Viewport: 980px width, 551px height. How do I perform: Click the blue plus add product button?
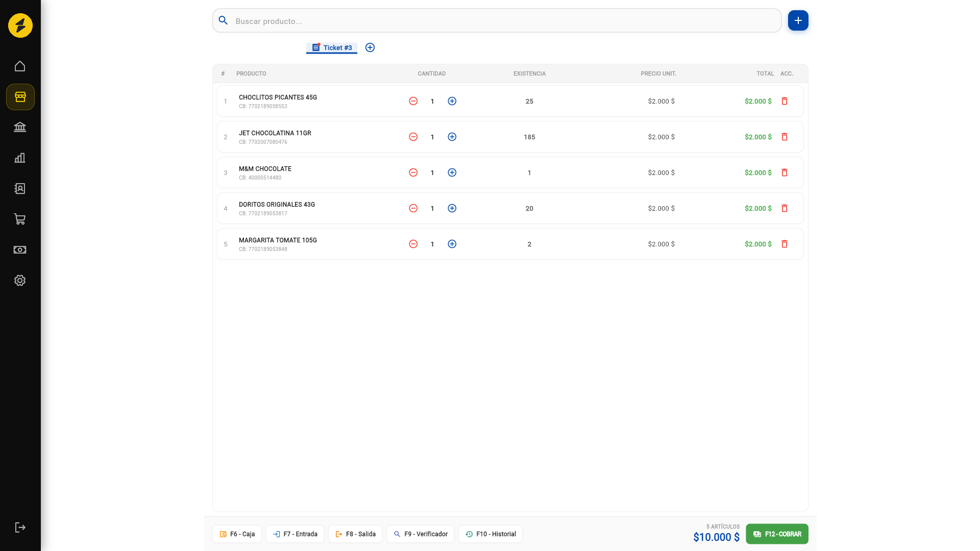tap(798, 20)
